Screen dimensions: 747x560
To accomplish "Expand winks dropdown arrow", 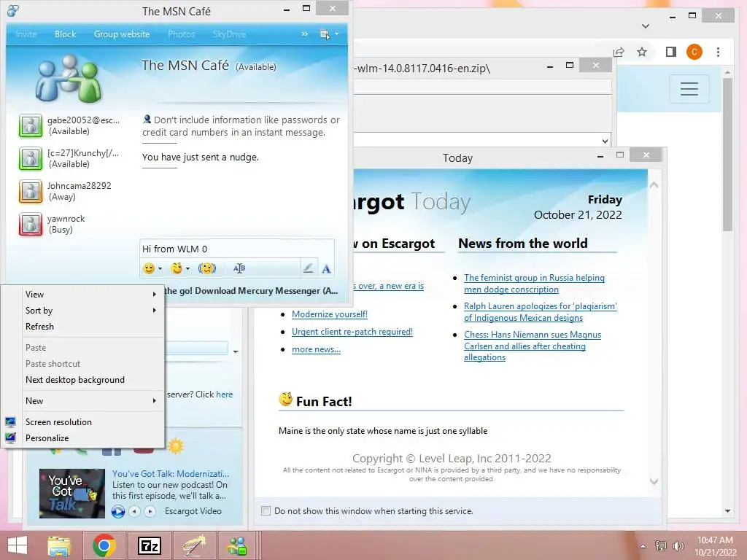I will (187, 268).
